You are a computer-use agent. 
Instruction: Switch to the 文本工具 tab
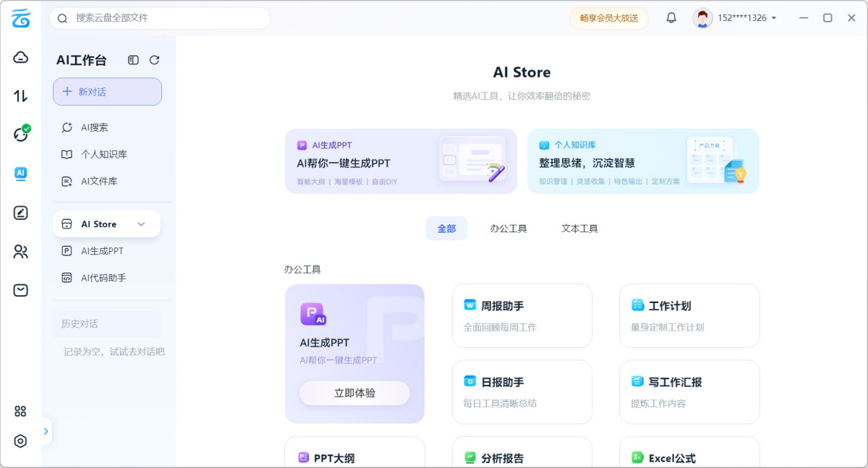[579, 228]
